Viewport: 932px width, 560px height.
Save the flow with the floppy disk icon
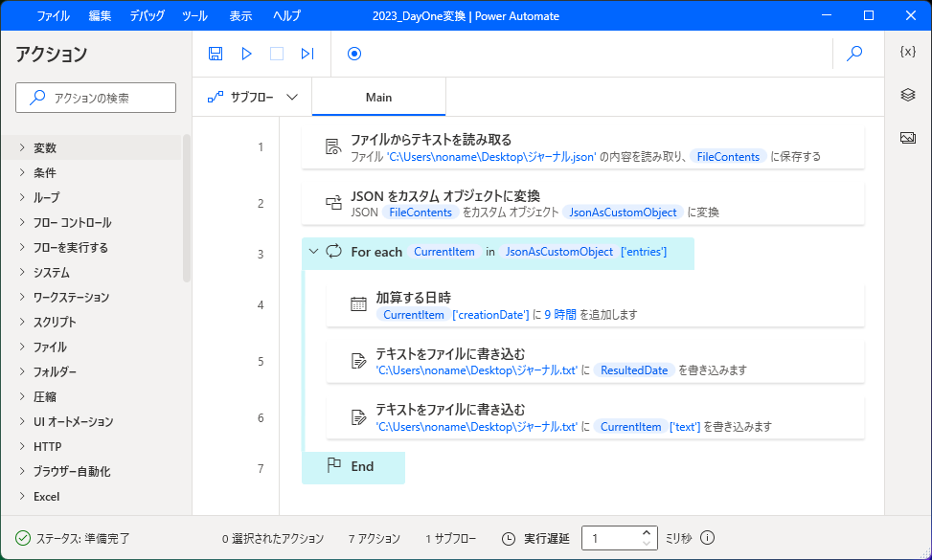click(216, 54)
